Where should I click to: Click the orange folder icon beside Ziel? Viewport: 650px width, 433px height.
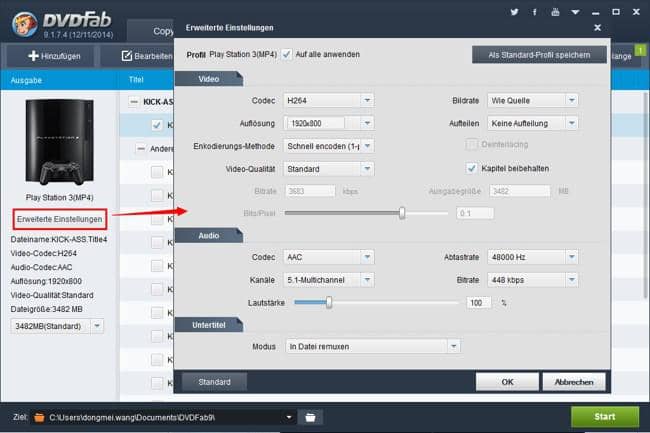coord(39,417)
